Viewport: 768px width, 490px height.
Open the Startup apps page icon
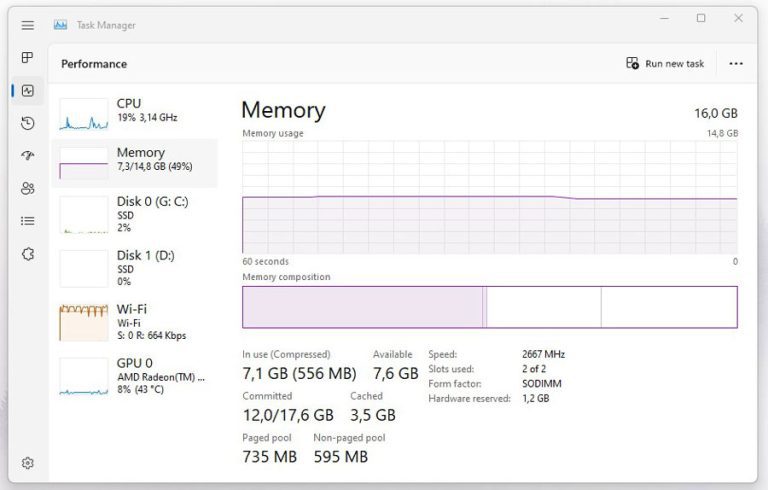(28, 156)
